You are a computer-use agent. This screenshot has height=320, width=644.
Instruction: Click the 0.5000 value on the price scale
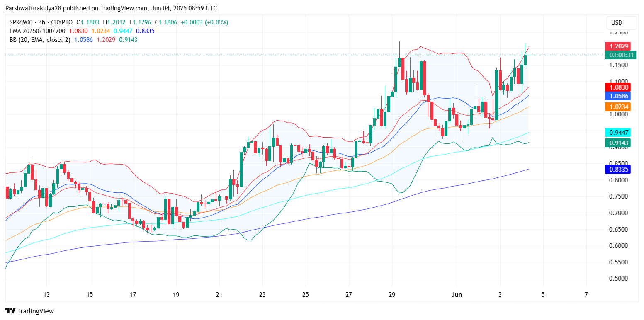[x=618, y=279]
